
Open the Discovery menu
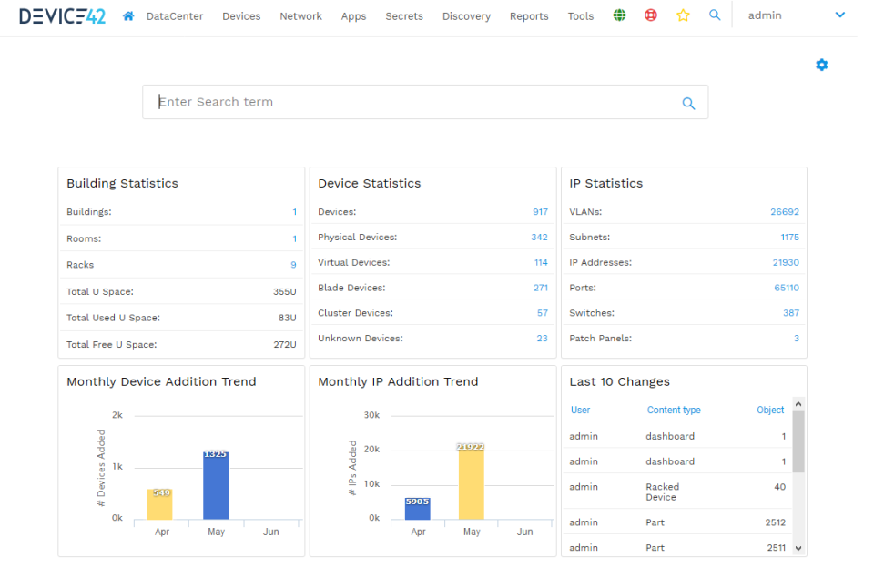pyautogui.click(x=466, y=16)
